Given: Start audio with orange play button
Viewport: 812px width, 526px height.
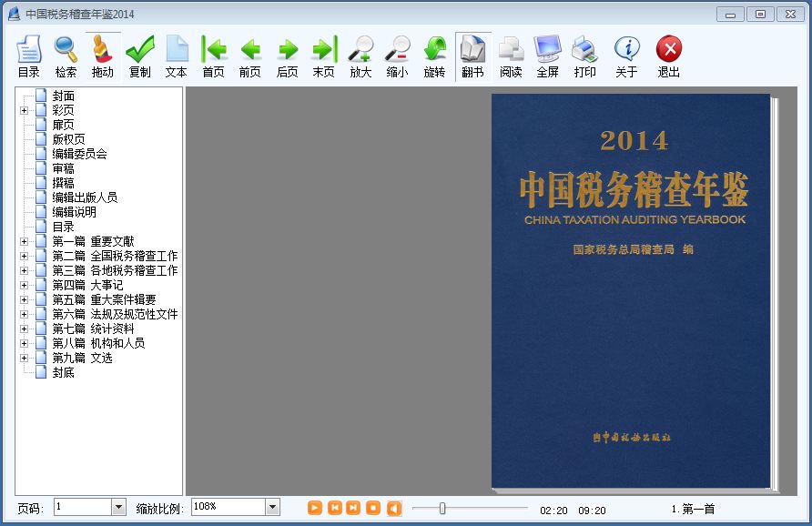Looking at the screenshot, I should point(314,508).
